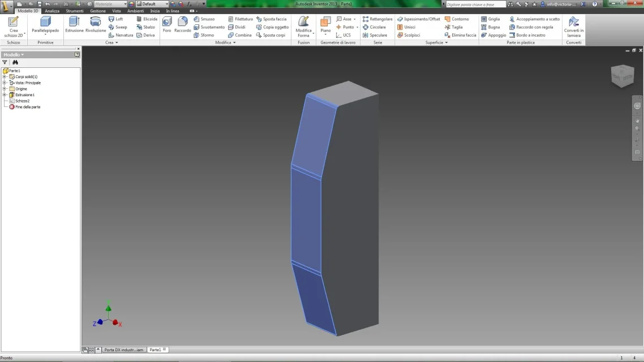Switch to the Strumenti ribbon tab
Screen dimensions: 644x362
click(74, 11)
